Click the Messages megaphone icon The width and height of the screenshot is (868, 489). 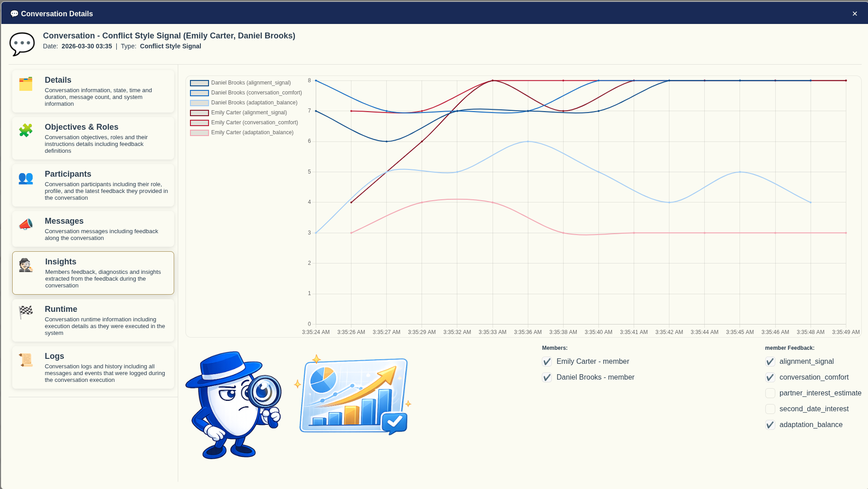click(x=26, y=225)
